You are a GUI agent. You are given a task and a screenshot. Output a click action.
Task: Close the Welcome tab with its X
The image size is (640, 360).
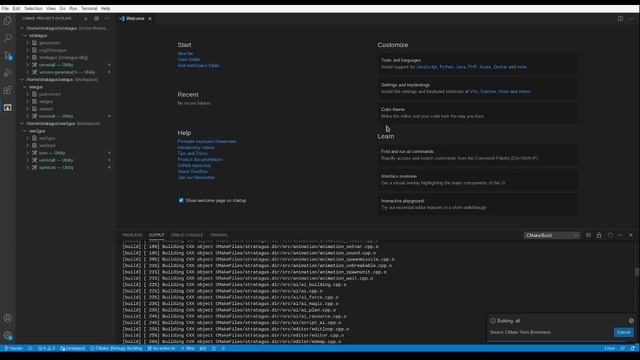point(150,18)
